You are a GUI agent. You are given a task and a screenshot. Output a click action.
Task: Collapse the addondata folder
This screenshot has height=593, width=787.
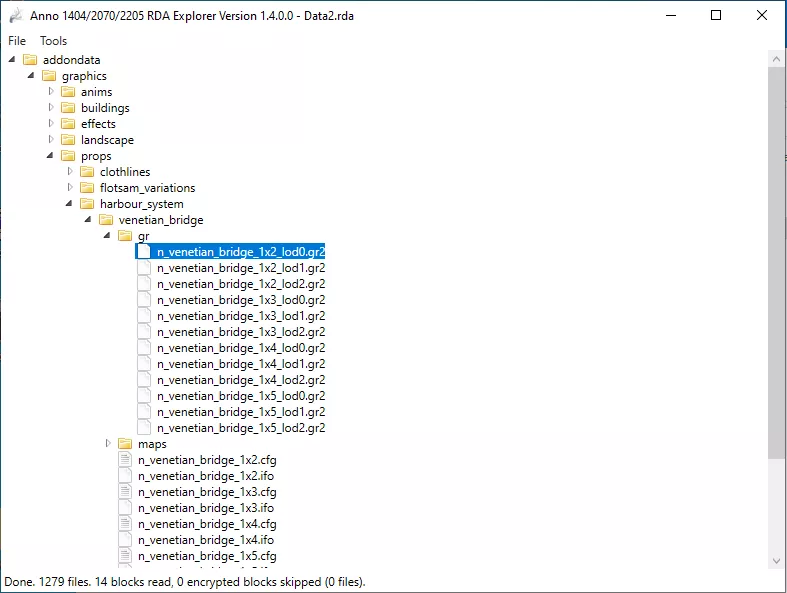(12, 59)
